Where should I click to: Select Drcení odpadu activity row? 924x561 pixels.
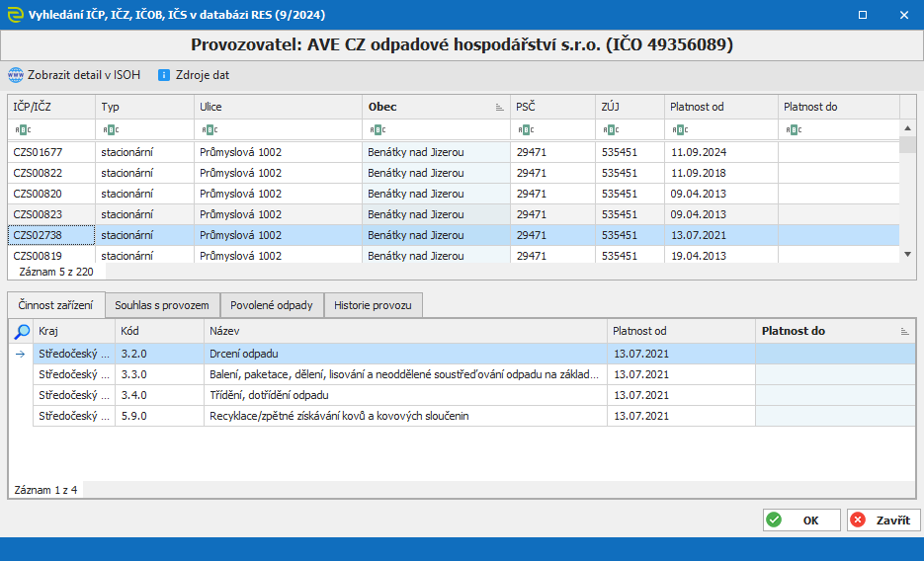[x=473, y=354]
